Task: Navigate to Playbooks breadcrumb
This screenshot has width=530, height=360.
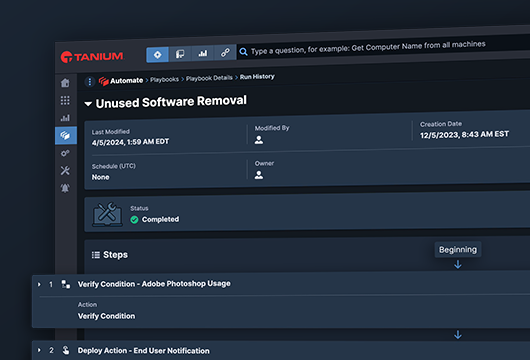Action: (164, 79)
